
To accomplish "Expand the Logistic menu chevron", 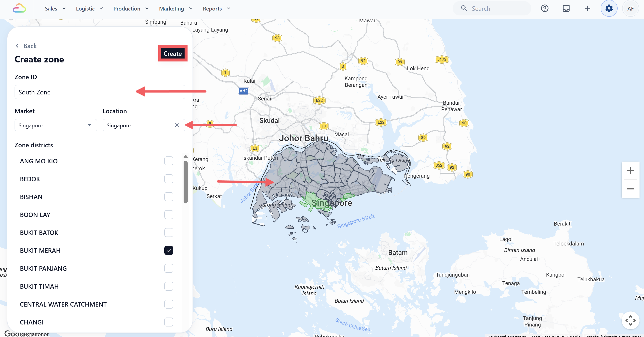I will 101,8.
